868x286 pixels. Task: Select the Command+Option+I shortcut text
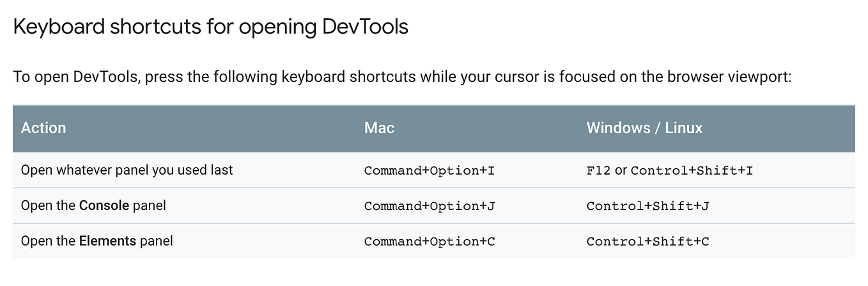(430, 171)
